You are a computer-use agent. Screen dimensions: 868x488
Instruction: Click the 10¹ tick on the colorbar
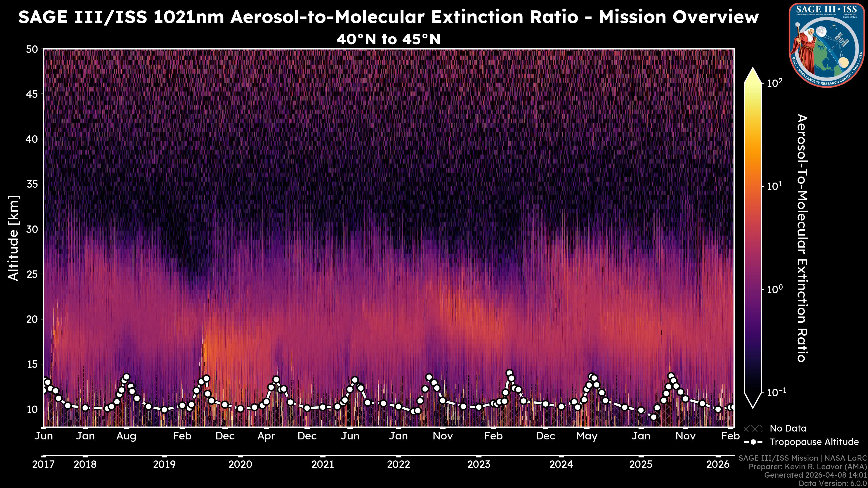(x=774, y=186)
